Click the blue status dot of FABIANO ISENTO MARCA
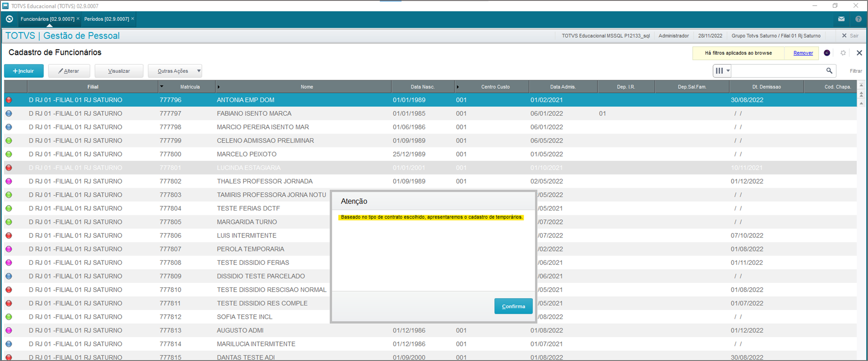868x361 pixels. [x=9, y=114]
